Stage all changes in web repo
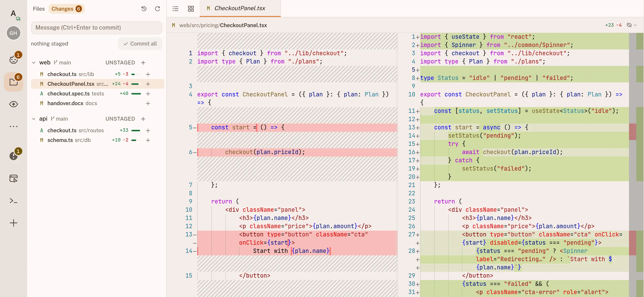Viewport: 644px width, 297px height. pos(143,63)
